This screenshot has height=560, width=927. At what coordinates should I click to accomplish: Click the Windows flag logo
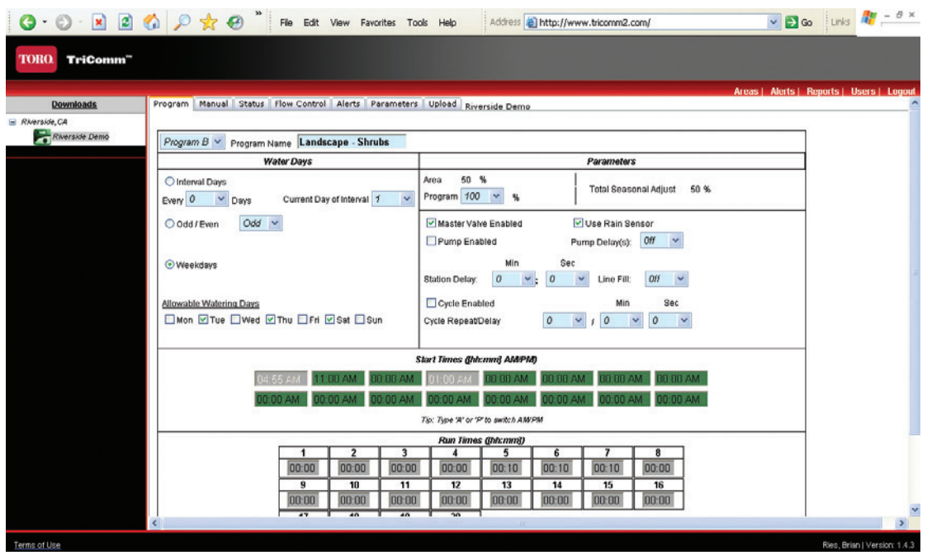(868, 17)
